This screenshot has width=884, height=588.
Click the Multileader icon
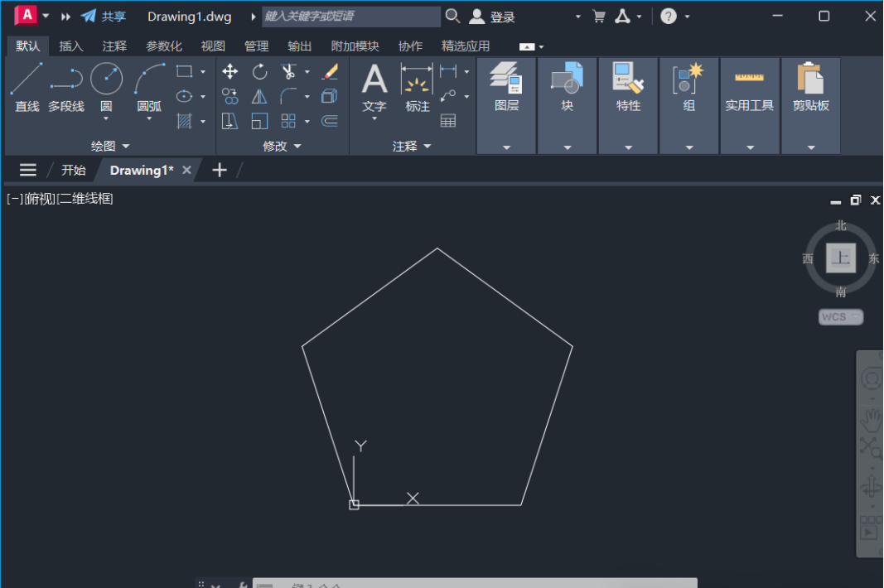(448, 96)
